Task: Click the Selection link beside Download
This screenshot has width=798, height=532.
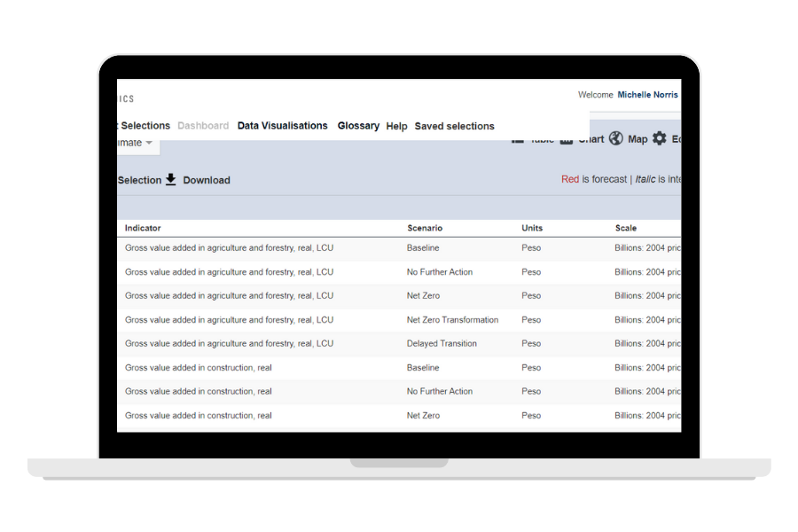Action: (139, 180)
